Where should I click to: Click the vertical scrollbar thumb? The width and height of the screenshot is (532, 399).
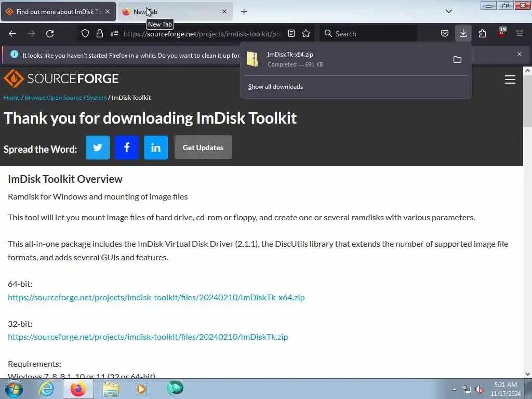tap(527, 101)
